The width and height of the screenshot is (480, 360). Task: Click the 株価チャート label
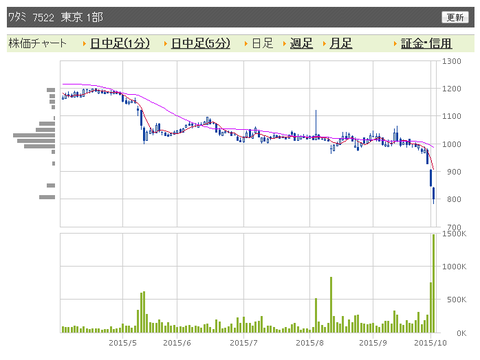38,43
